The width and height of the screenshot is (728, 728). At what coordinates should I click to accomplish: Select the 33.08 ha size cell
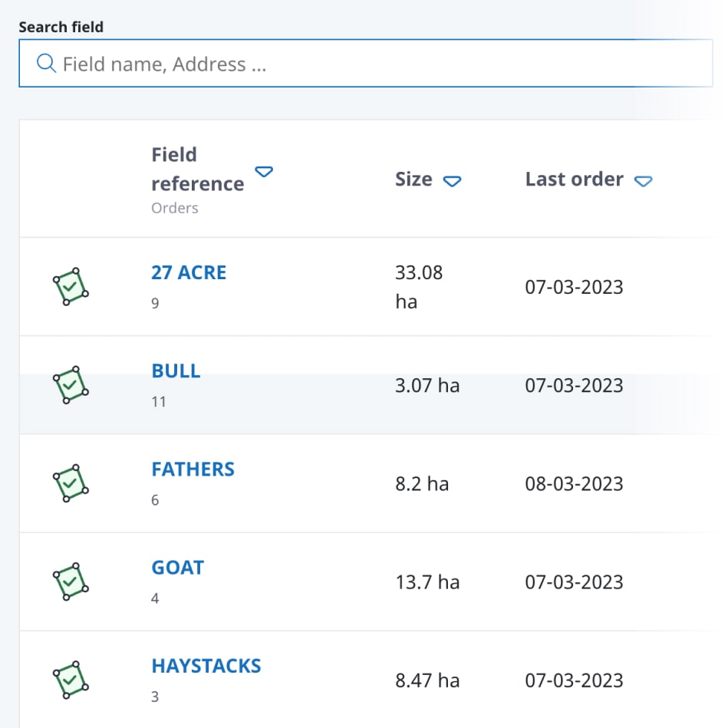click(x=419, y=287)
